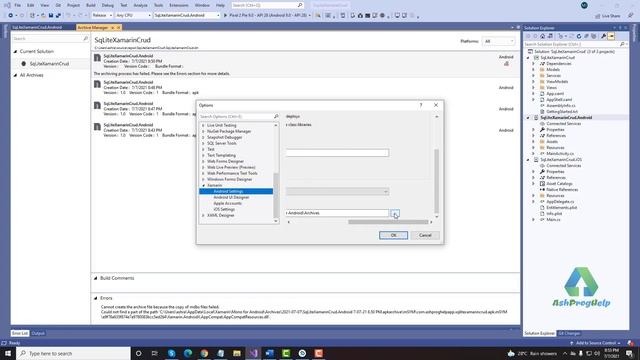Click Add to Source Control in status bar
The image size is (640, 360).
click(596, 343)
